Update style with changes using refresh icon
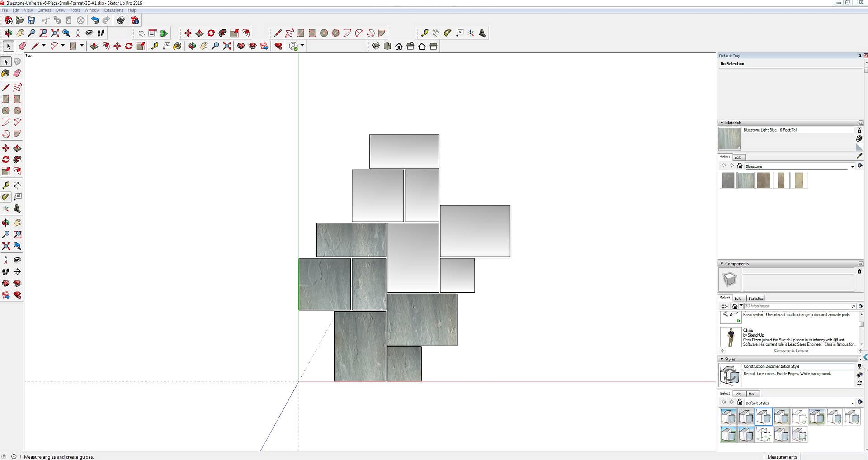Image resolution: width=868 pixels, height=460 pixels. (x=859, y=383)
